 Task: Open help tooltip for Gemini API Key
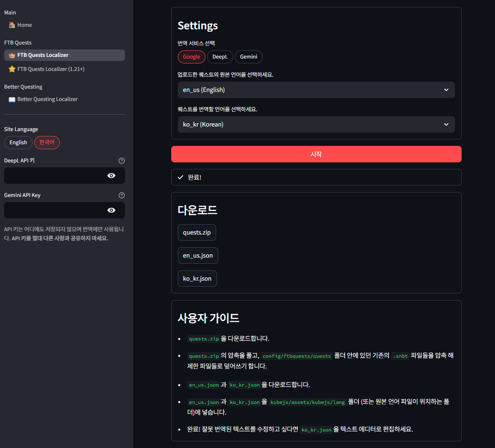coord(121,195)
